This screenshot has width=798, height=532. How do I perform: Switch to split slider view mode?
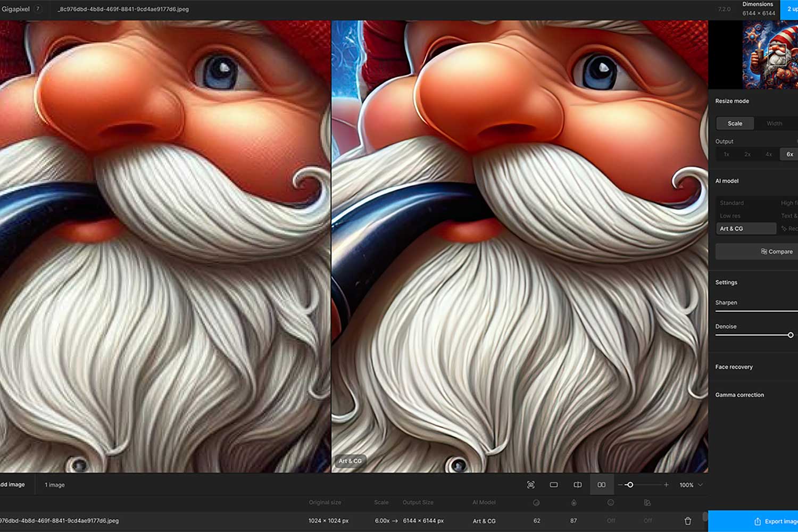[578, 485]
